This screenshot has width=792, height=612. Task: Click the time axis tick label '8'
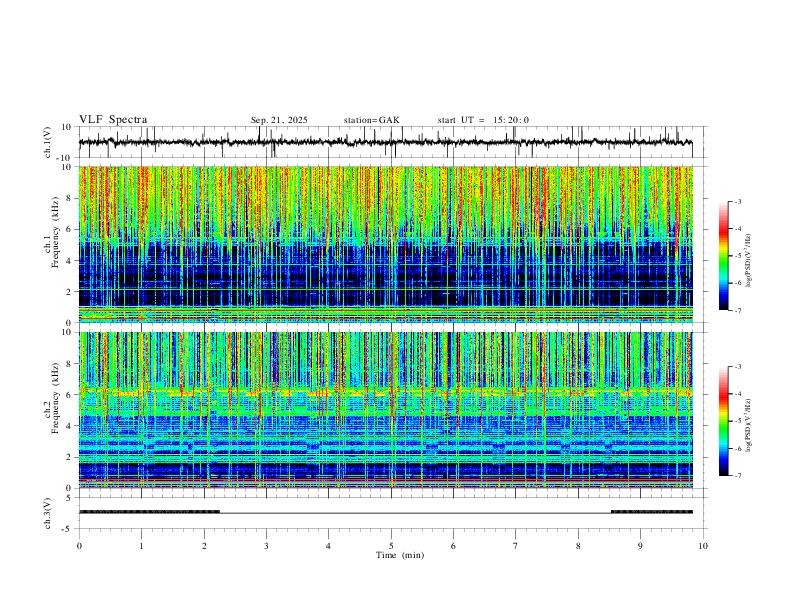coord(578,546)
